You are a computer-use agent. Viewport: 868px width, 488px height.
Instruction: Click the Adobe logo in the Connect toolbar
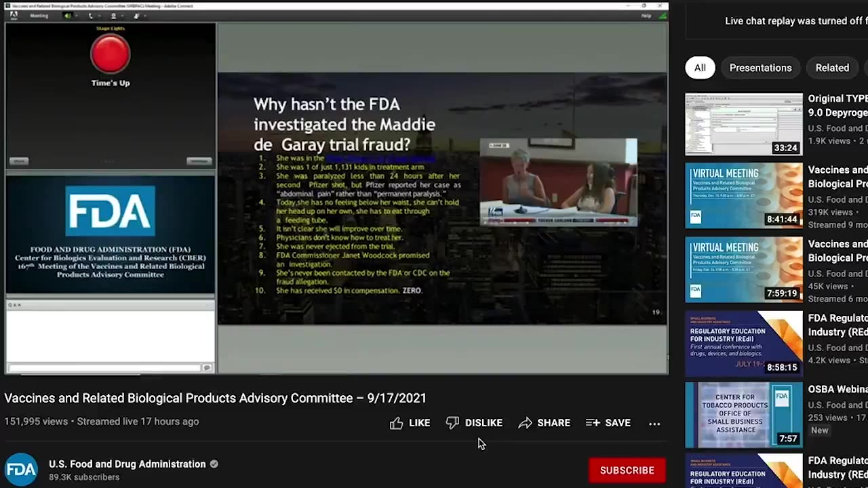point(14,16)
